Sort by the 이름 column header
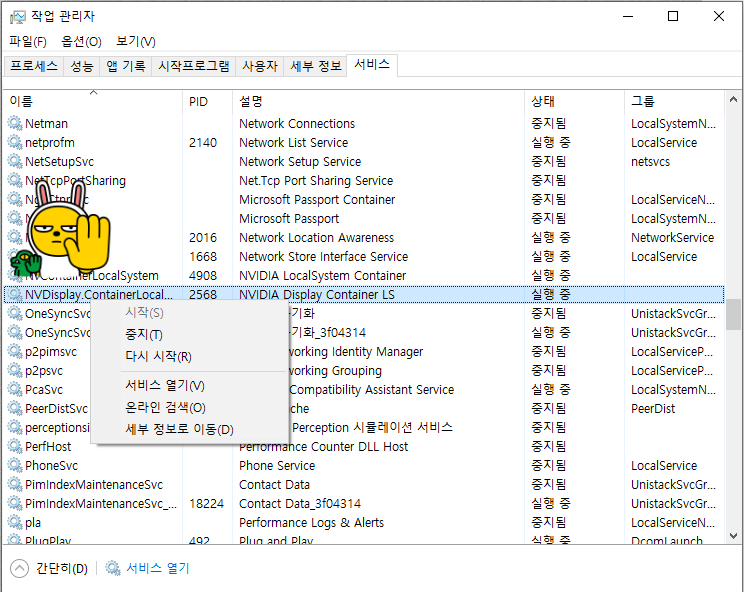This screenshot has width=744, height=592. pyautogui.click(x=93, y=101)
